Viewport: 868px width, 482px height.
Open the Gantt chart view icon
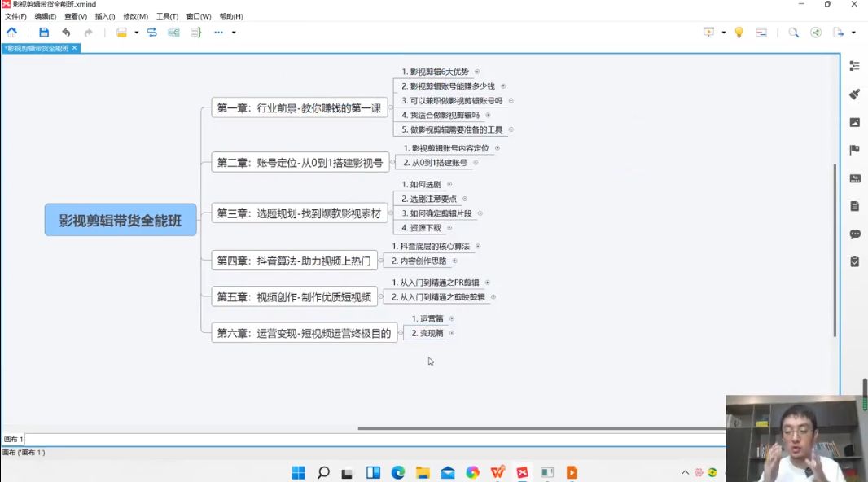coord(761,33)
